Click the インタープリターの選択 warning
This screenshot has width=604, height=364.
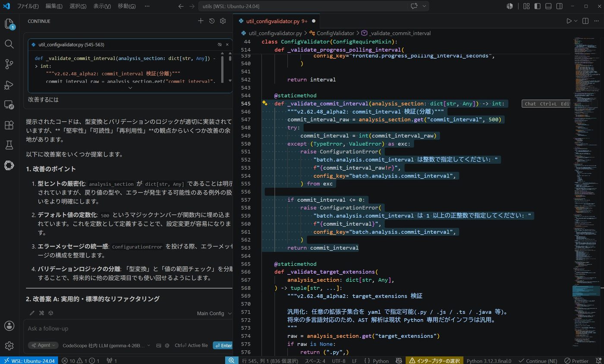coord(434,361)
